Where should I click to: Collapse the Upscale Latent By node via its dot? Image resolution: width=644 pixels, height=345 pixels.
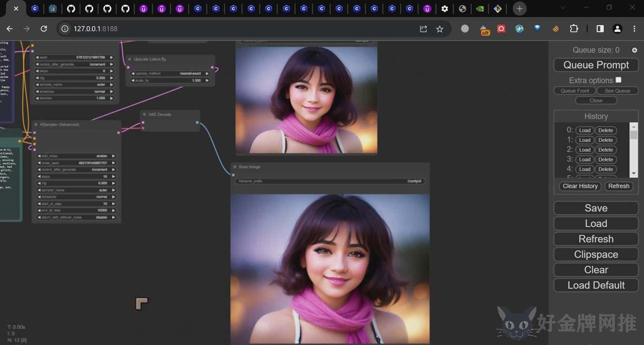[130, 59]
